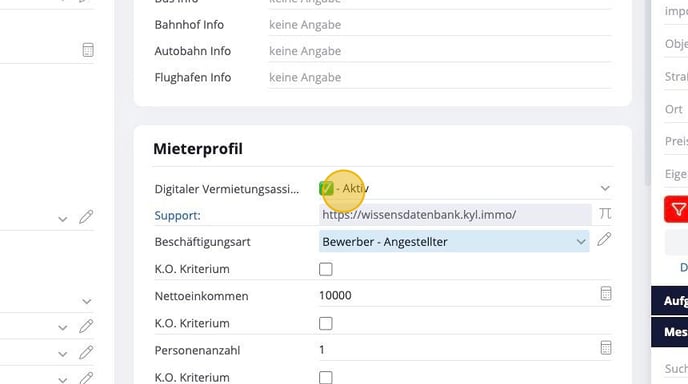Open the Beschäftigungsart dropdown showing Bewerber - Angestellter

pyautogui.click(x=454, y=242)
